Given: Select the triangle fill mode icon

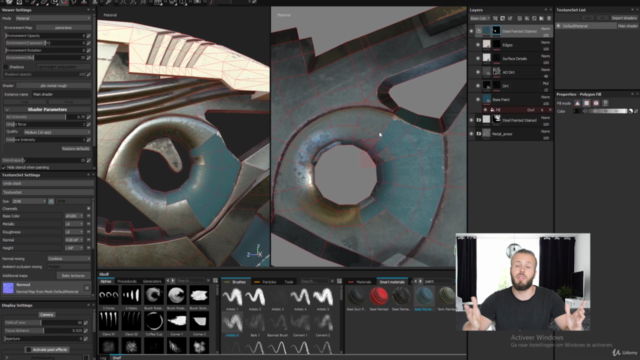Looking at the screenshot, I should 577,103.
